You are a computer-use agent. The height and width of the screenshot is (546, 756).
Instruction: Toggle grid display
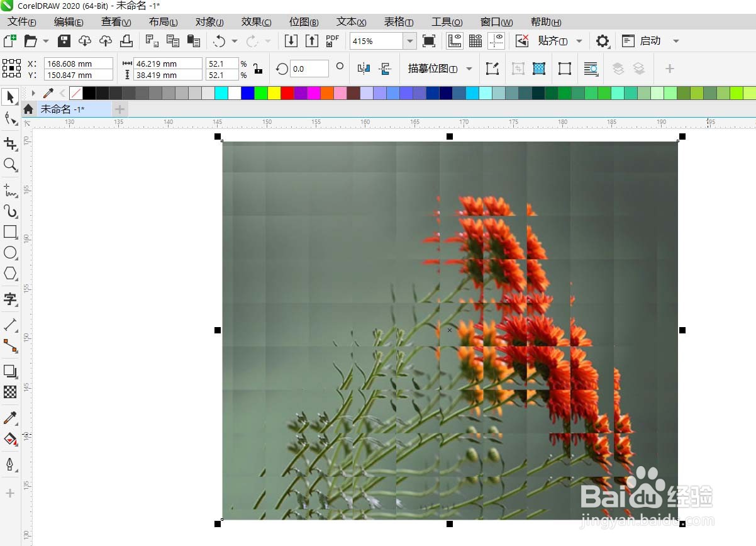coord(475,41)
